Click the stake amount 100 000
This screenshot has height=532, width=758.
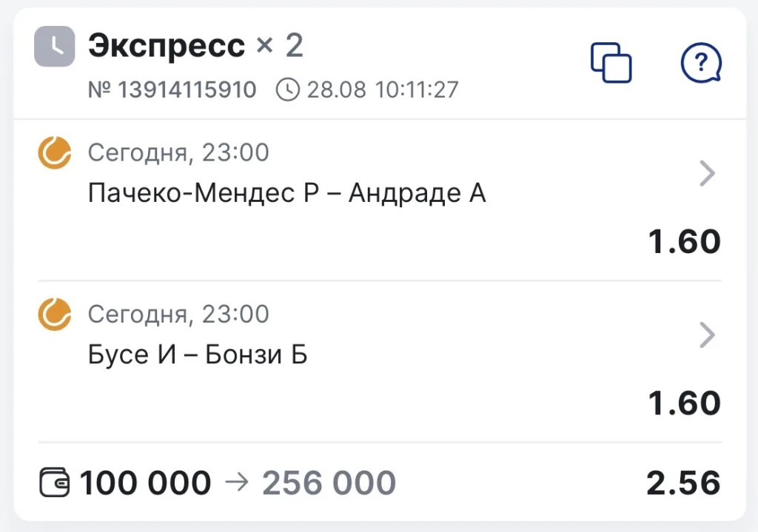146,482
